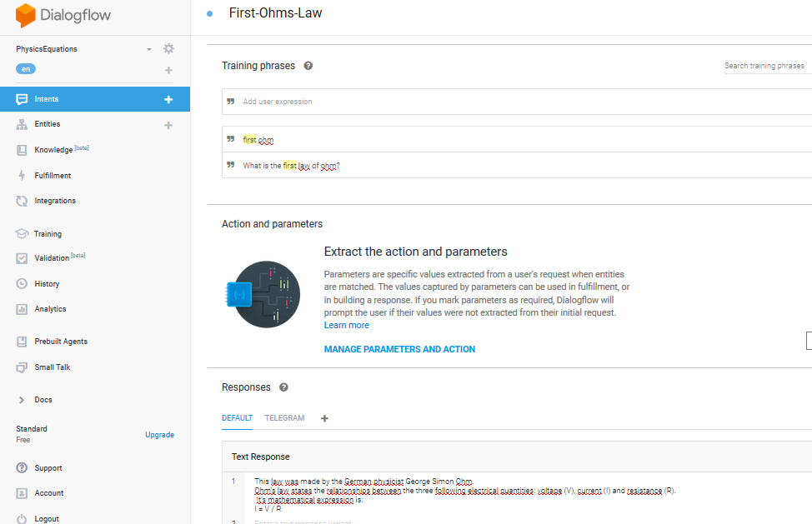Click the Action and parameters heading

[272, 224]
